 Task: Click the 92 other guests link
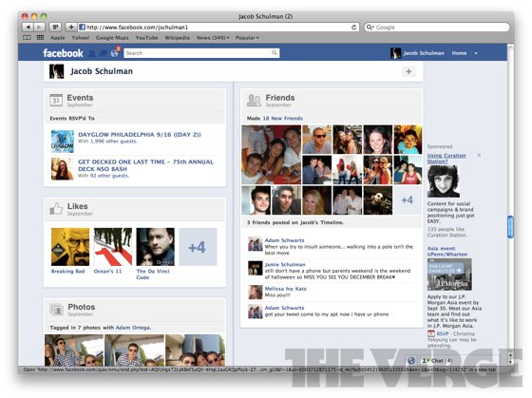109,176
